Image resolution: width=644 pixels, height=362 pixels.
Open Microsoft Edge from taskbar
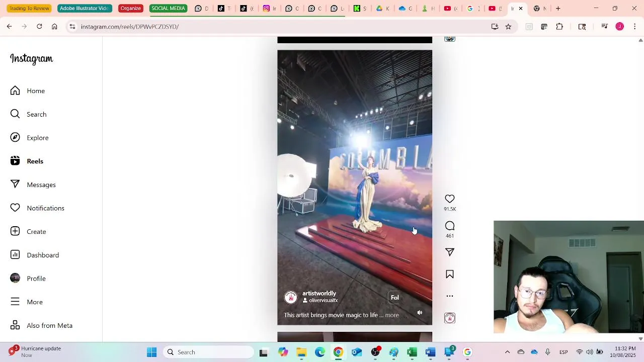click(x=320, y=352)
